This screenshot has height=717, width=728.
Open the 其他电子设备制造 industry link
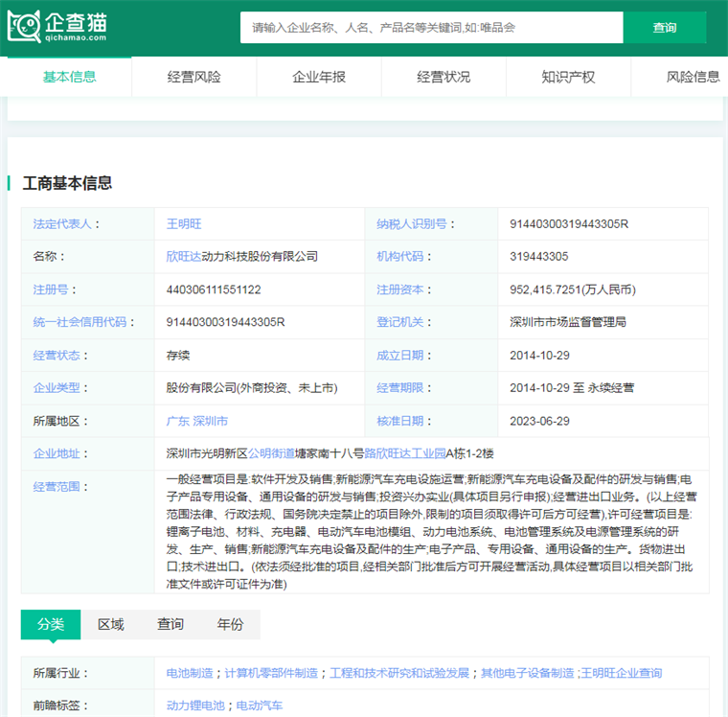pyautogui.click(x=528, y=673)
